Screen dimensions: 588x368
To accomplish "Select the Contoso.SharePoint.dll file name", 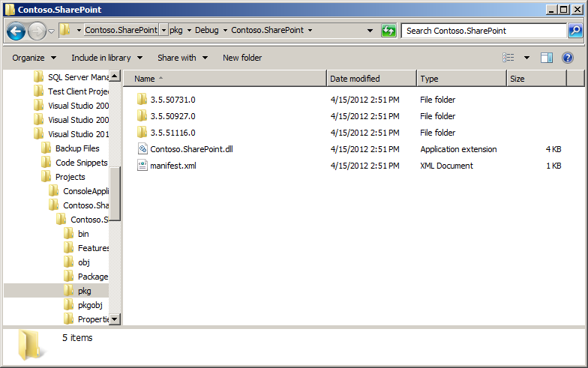I will [x=191, y=149].
